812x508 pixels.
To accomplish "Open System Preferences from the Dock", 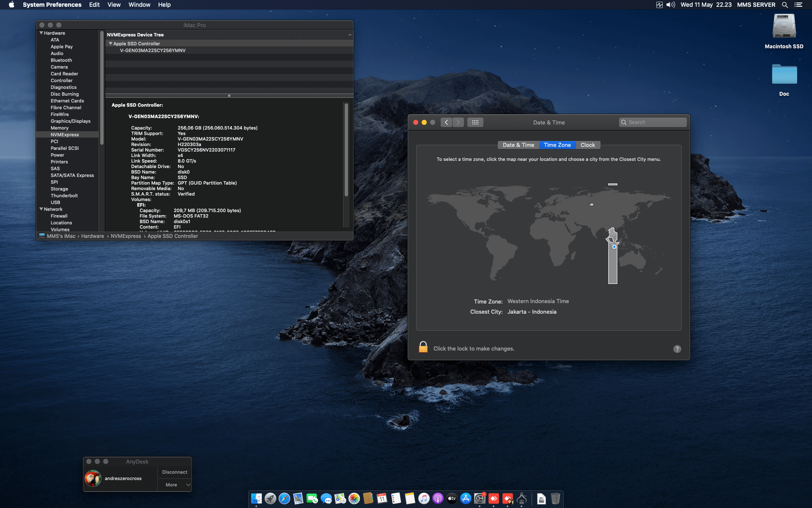I will click(480, 499).
